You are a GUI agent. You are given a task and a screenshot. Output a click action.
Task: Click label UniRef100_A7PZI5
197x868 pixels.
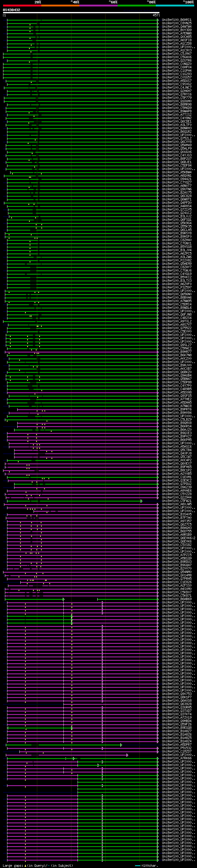click(x=177, y=555)
